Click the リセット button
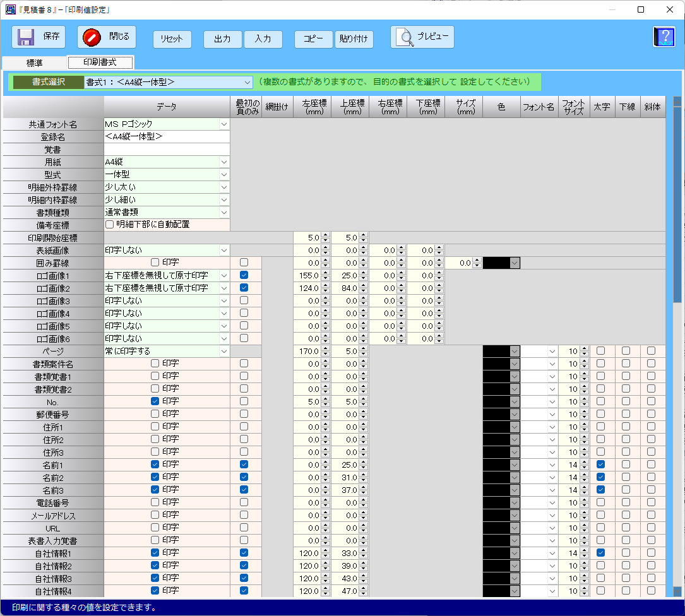This screenshot has height=616, width=685. click(x=172, y=39)
